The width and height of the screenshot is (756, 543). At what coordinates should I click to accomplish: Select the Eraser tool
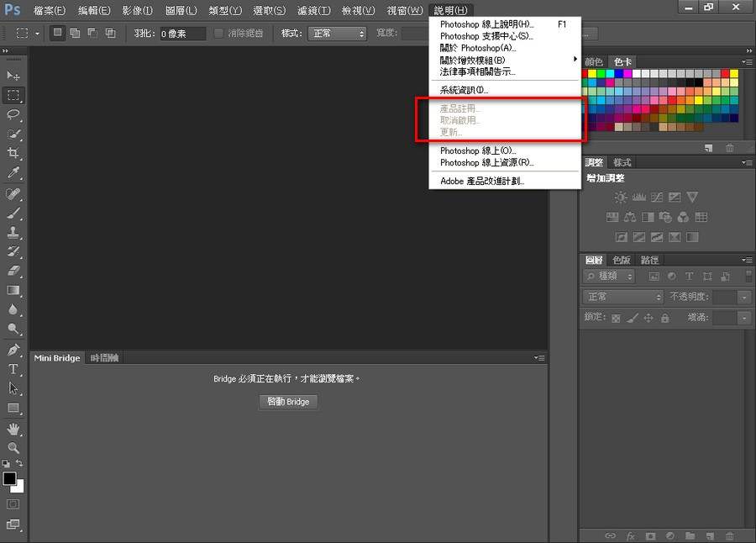pyautogui.click(x=13, y=271)
